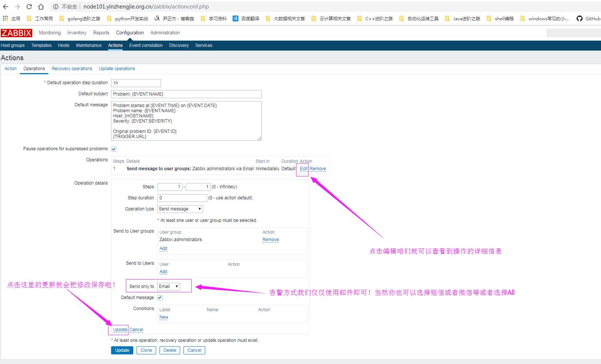
Task: Go to Maintenance submenu
Action: pos(89,45)
